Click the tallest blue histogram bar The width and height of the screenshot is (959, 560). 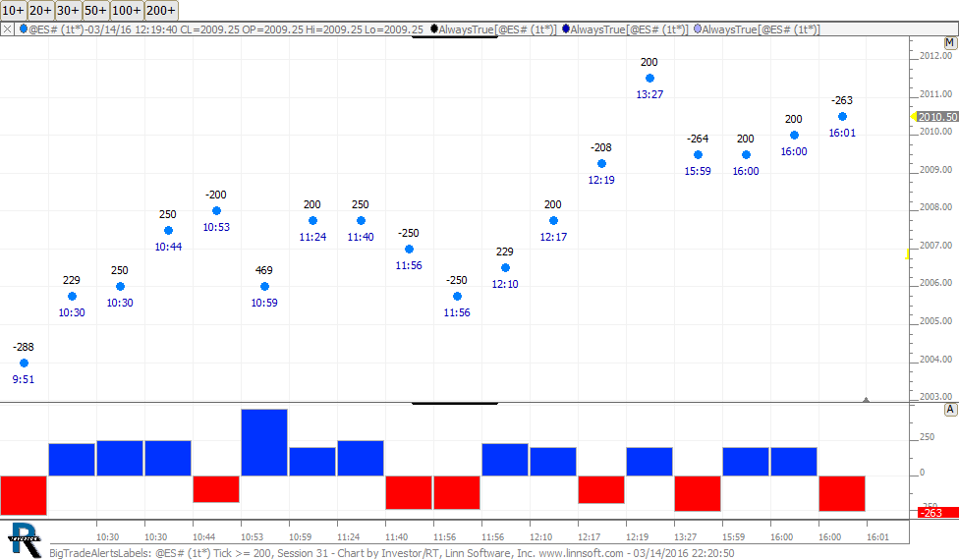[x=264, y=442]
